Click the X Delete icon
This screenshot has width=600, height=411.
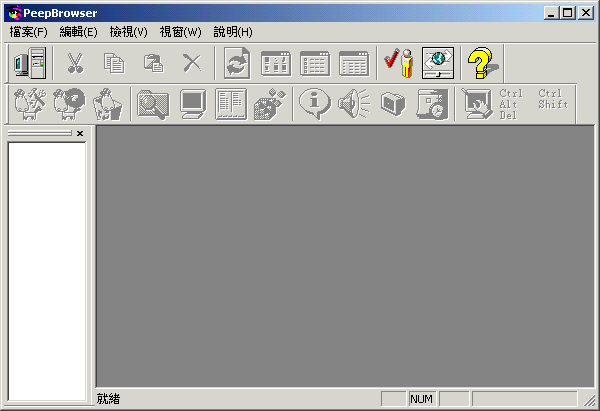click(192, 63)
